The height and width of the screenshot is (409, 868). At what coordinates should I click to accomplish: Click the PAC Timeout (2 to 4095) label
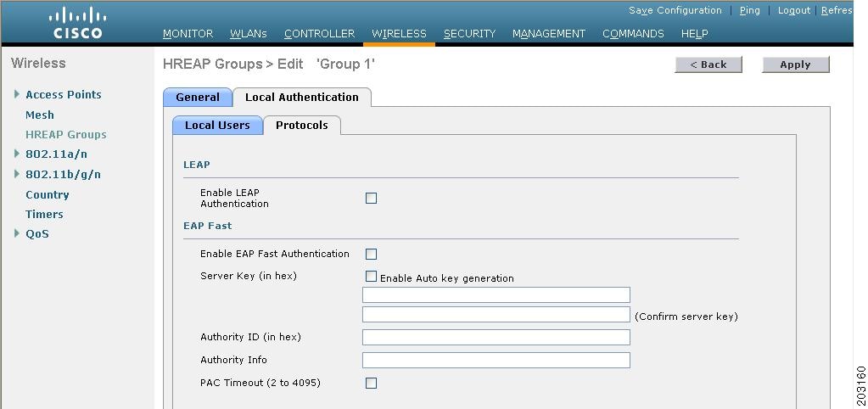(260, 383)
